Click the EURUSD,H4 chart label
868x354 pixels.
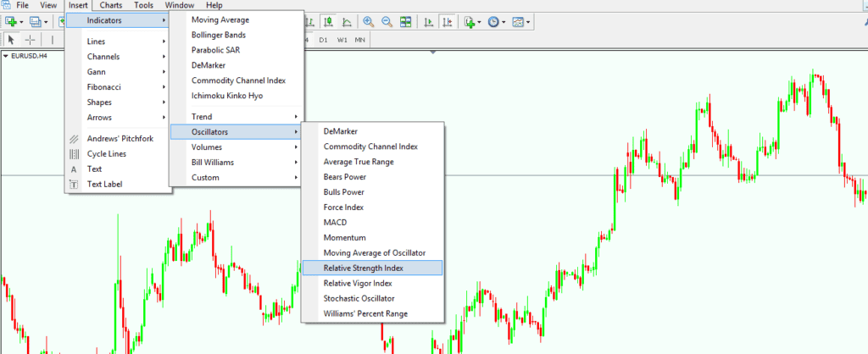[26, 56]
